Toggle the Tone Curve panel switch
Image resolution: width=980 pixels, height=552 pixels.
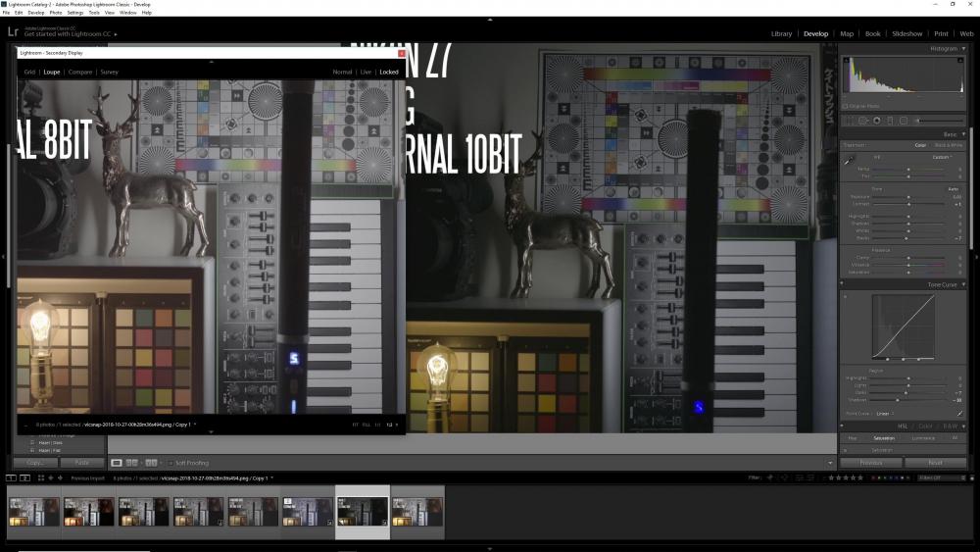[842, 283]
